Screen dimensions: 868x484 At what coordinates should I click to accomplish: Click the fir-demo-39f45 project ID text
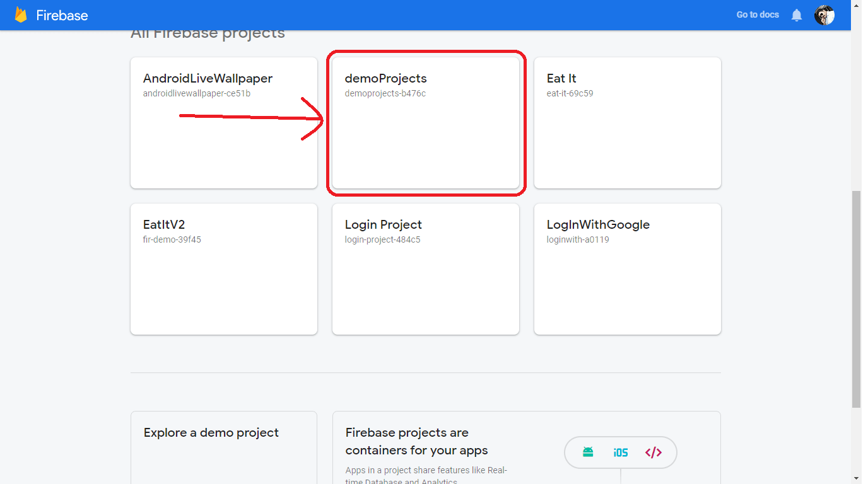coord(172,239)
